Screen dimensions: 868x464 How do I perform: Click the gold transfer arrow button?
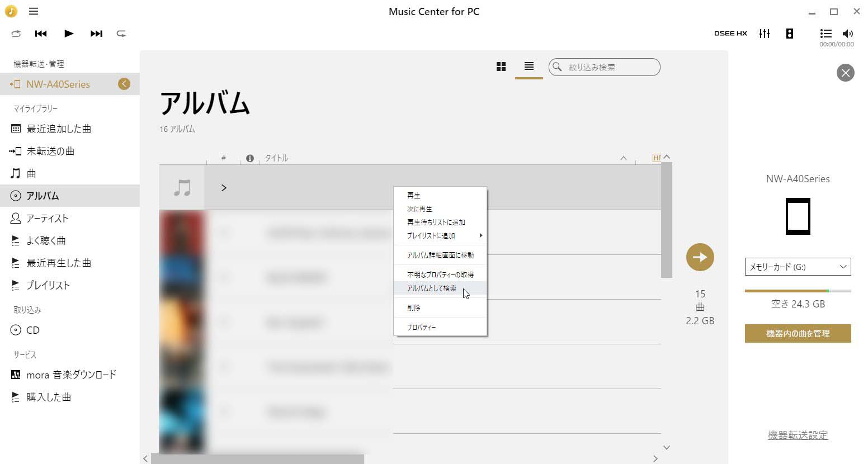click(x=700, y=257)
